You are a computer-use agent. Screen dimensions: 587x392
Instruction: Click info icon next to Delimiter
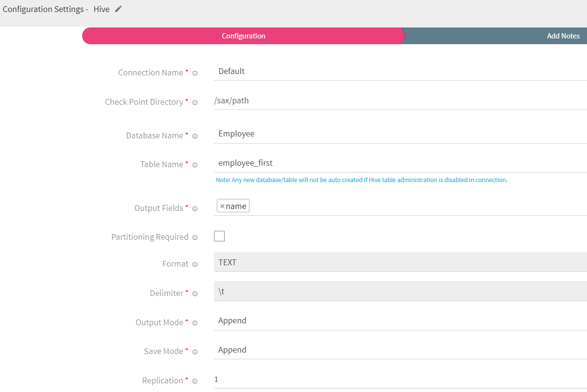click(x=195, y=294)
